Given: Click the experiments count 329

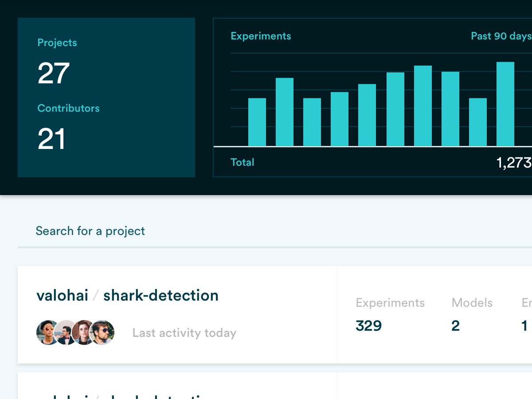Looking at the screenshot, I should (369, 326).
